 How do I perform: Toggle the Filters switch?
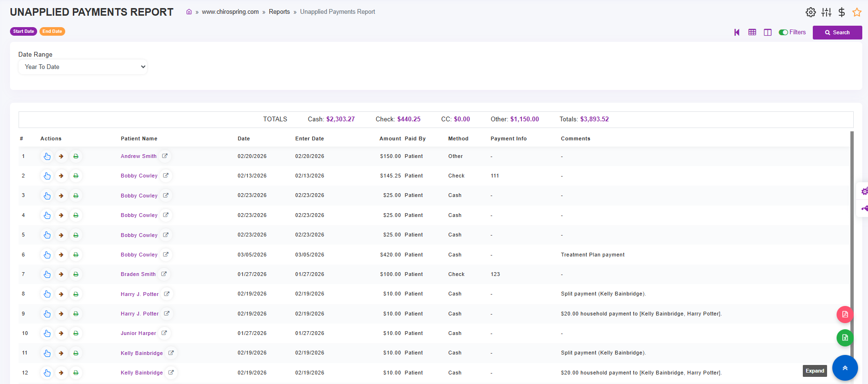click(x=783, y=32)
